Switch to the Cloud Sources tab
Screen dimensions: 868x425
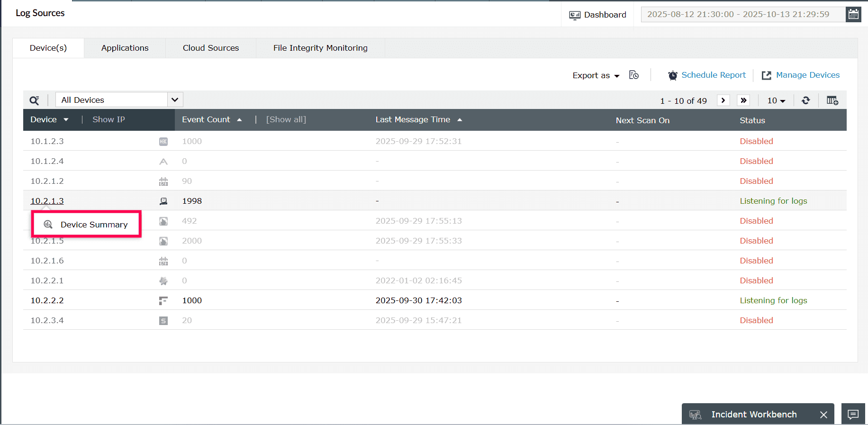211,48
